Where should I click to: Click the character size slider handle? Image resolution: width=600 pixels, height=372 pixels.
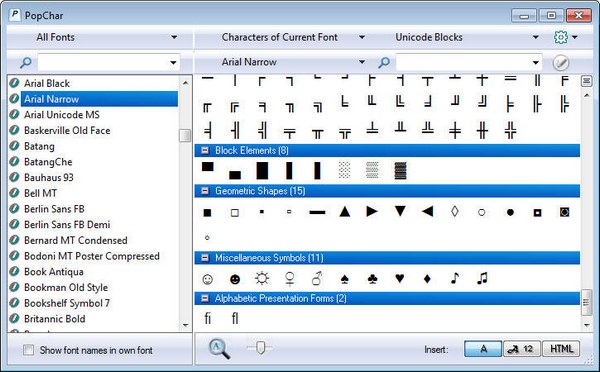[260, 348]
